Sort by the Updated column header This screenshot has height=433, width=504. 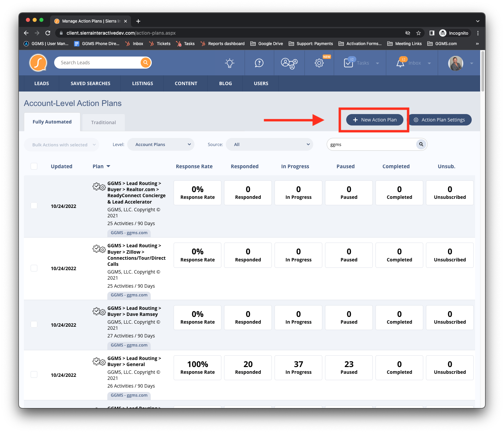click(62, 167)
